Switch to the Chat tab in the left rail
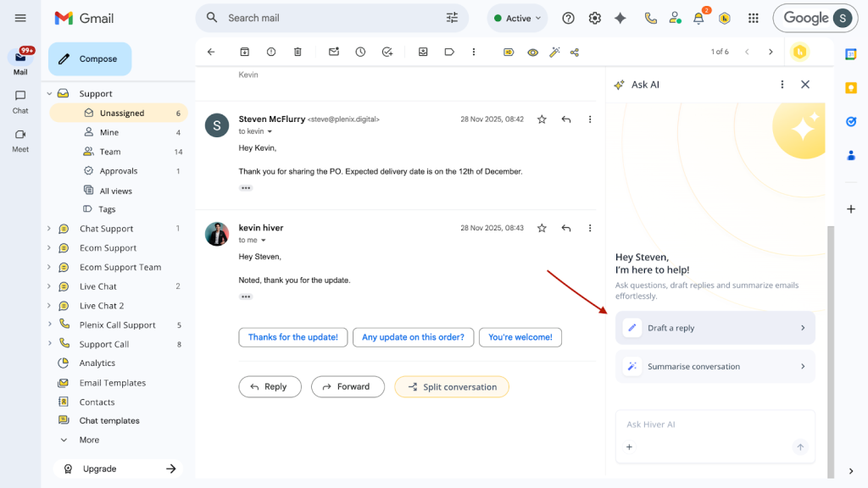 point(21,99)
